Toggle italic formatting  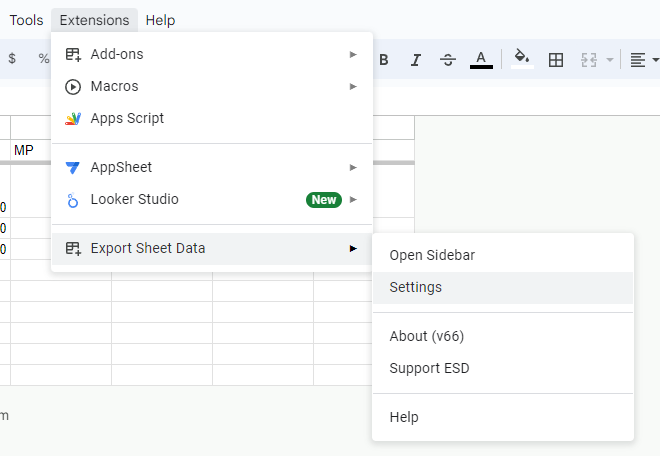416,60
